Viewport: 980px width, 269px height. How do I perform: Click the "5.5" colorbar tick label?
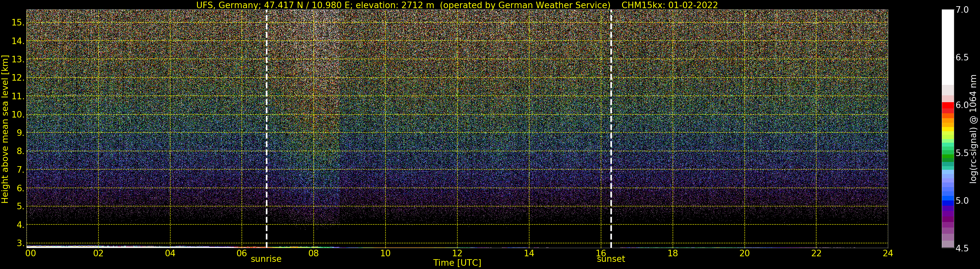pyautogui.click(x=962, y=153)
